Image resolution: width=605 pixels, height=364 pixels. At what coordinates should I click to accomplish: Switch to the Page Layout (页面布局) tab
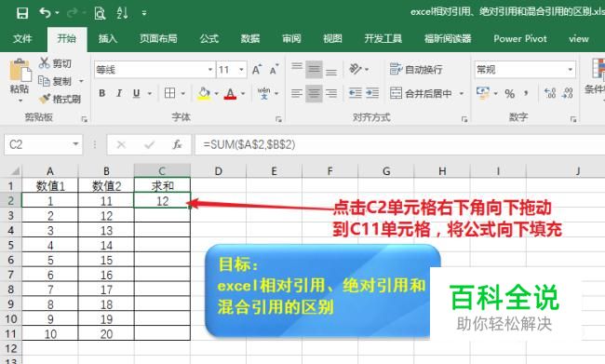pyautogui.click(x=158, y=38)
